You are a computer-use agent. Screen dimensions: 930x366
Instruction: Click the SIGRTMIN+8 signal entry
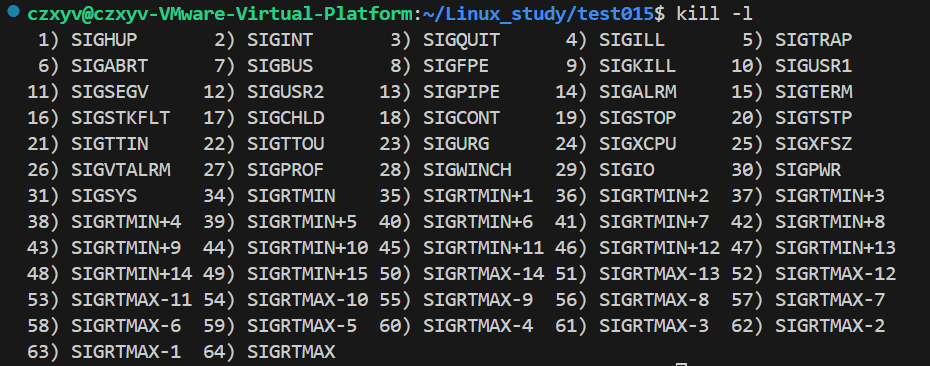pos(830,222)
